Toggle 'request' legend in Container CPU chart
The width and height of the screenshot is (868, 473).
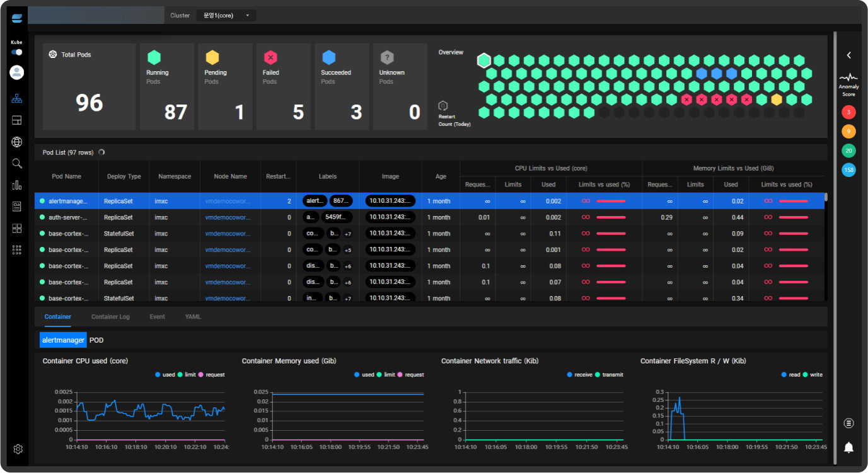(211, 375)
